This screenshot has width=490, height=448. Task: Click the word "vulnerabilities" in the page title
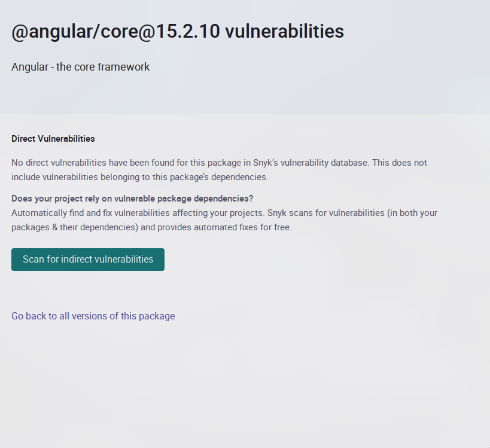[x=284, y=31]
